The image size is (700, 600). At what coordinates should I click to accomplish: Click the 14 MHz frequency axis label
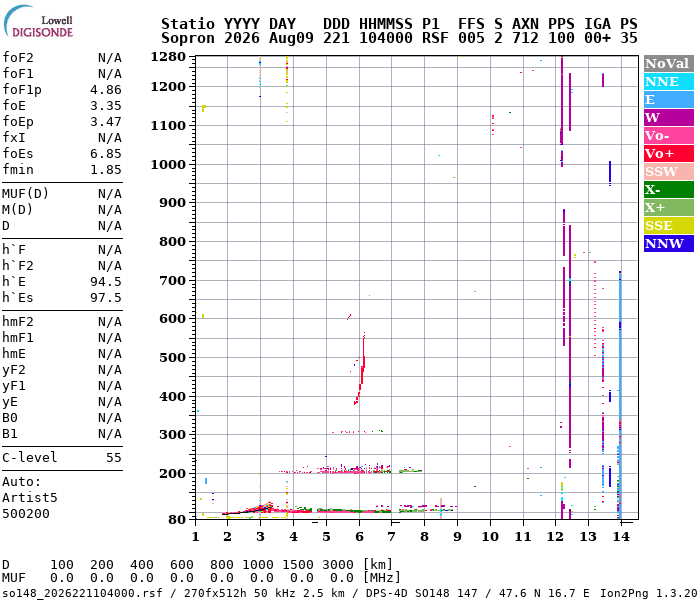click(621, 537)
